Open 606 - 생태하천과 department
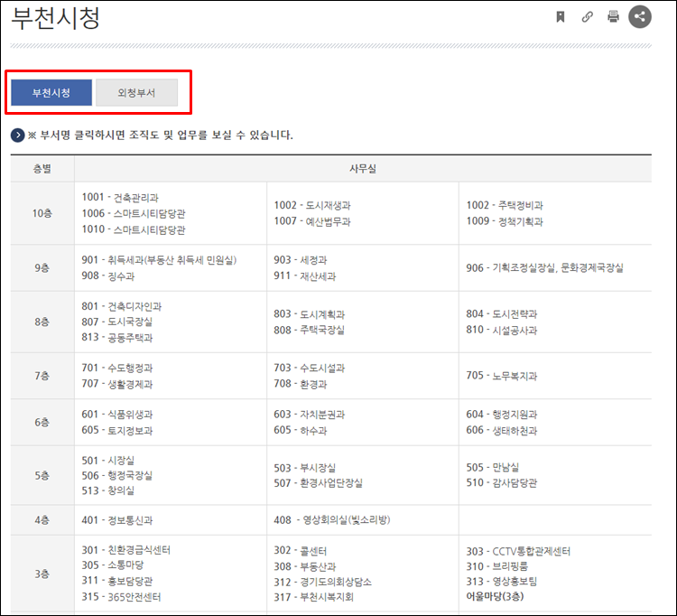Screen dimensions: 677x616 click(x=501, y=430)
